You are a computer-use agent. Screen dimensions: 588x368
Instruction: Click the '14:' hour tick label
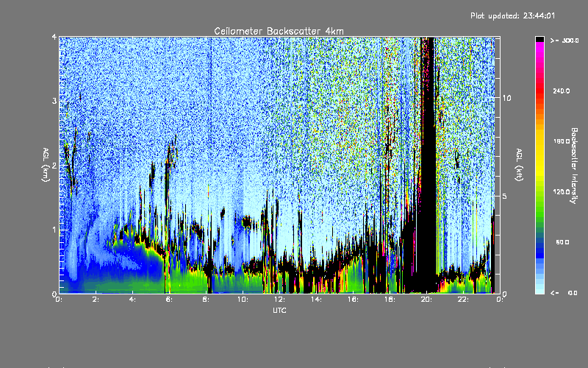point(316,300)
